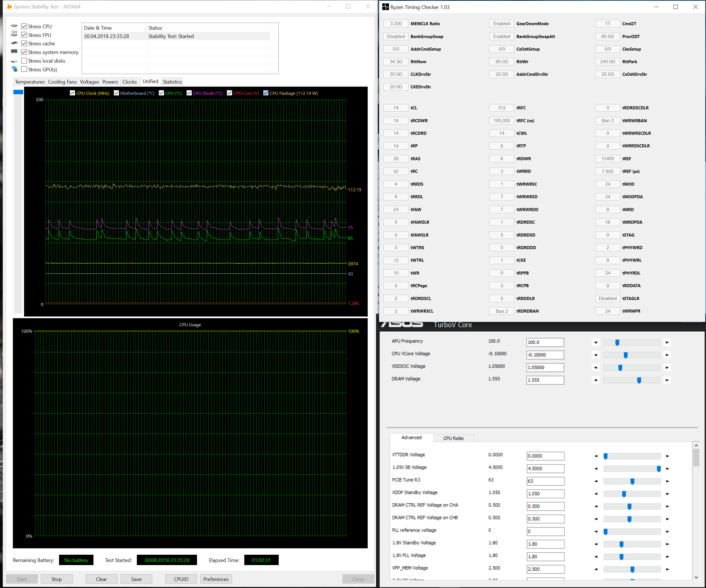
Task: Click left arrow for DRAM Voltage
Action: (595, 380)
